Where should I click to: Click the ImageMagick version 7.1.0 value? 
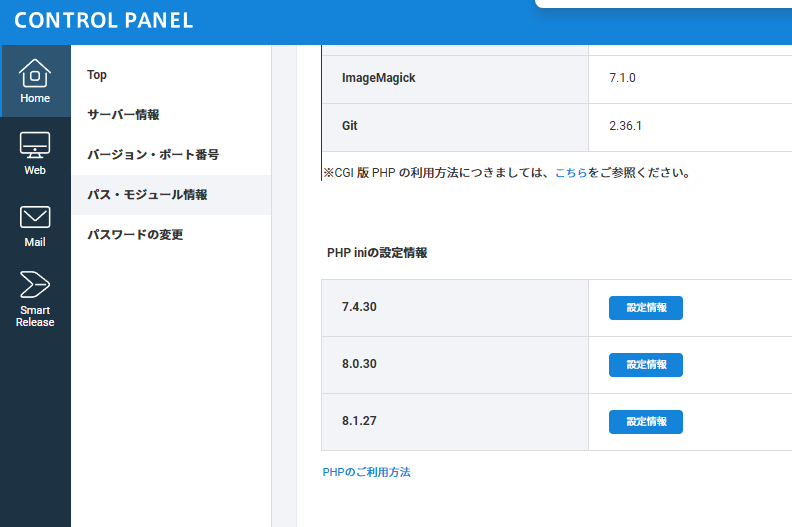pos(622,78)
